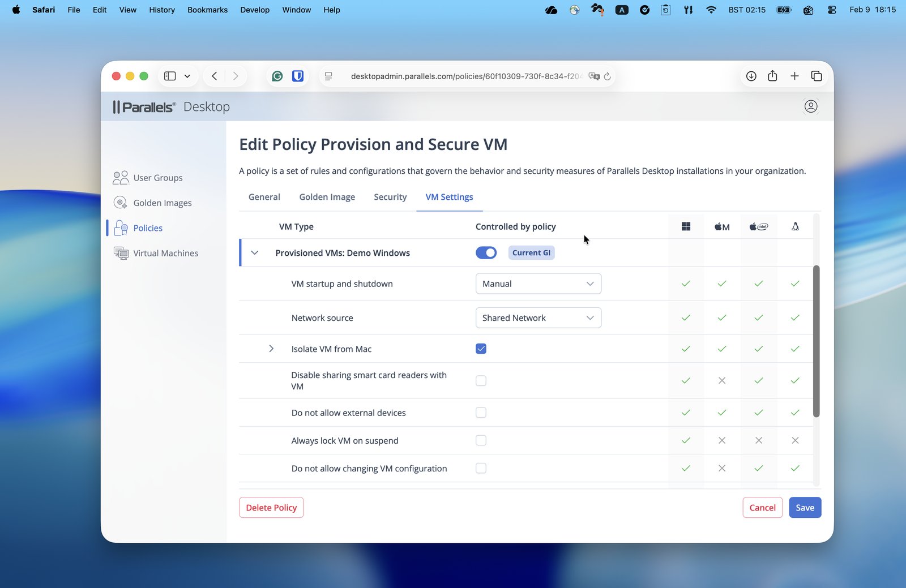Image resolution: width=906 pixels, height=588 pixels.
Task: Click the Windows platform column icon
Action: pyautogui.click(x=686, y=226)
